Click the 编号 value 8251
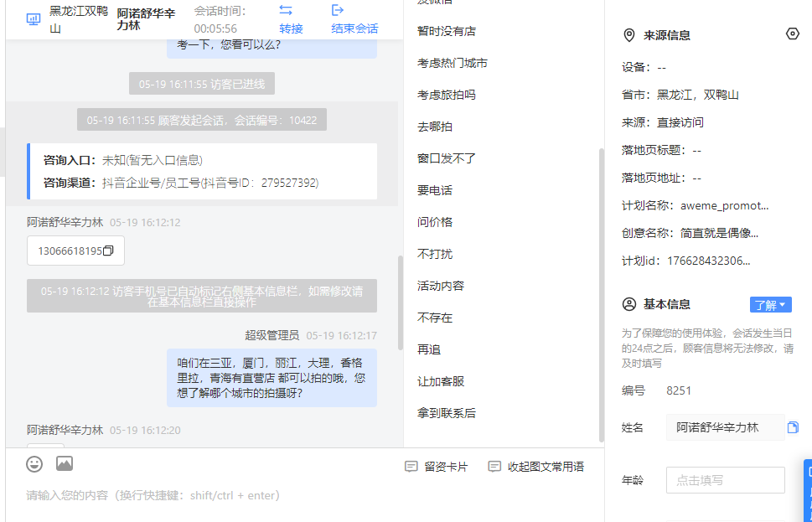Viewport: 812px width, 522px height. pyautogui.click(x=679, y=390)
